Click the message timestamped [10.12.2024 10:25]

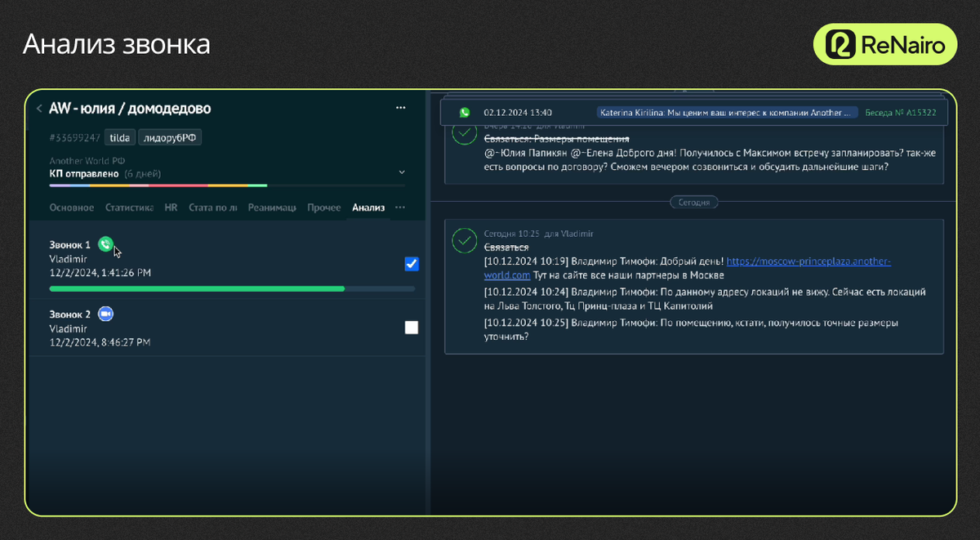click(691, 329)
